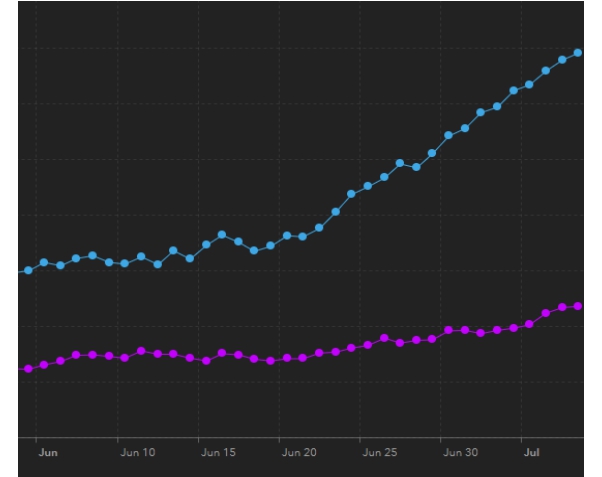Click purple peak point just after Jun 25
This screenshot has height=477, width=602.
[x=384, y=338]
